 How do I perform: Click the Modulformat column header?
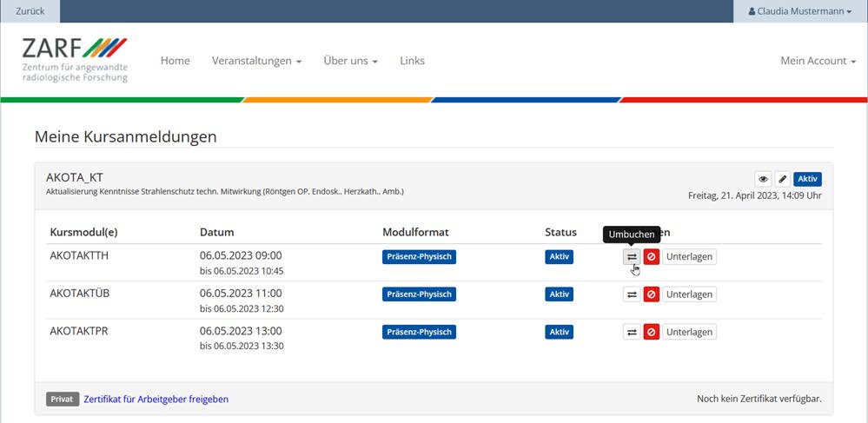click(x=415, y=233)
